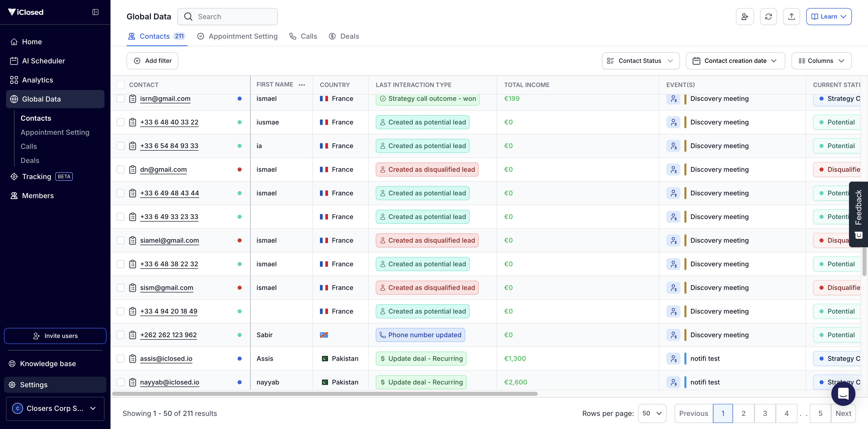Click the export upload icon
The height and width of the screenshot is (429, 868).
click(x=791, y=17)
